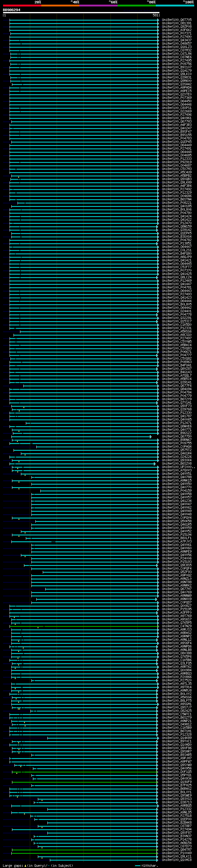Select subject label UniRef100_Q39831
This screenshot has width=197, height=868.
(x=176, y=78)
